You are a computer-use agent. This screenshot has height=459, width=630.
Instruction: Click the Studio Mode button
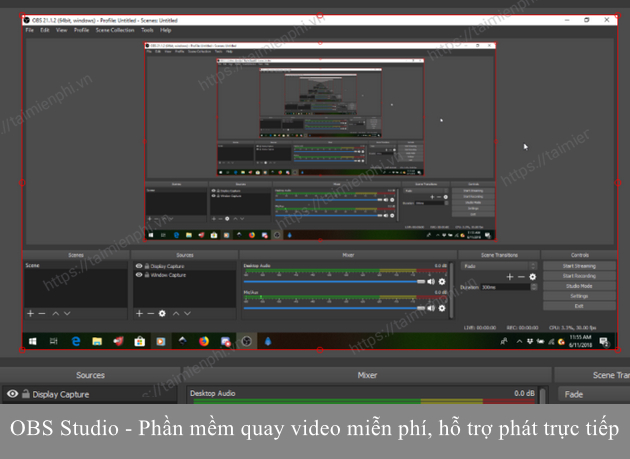tap(579, 286)
